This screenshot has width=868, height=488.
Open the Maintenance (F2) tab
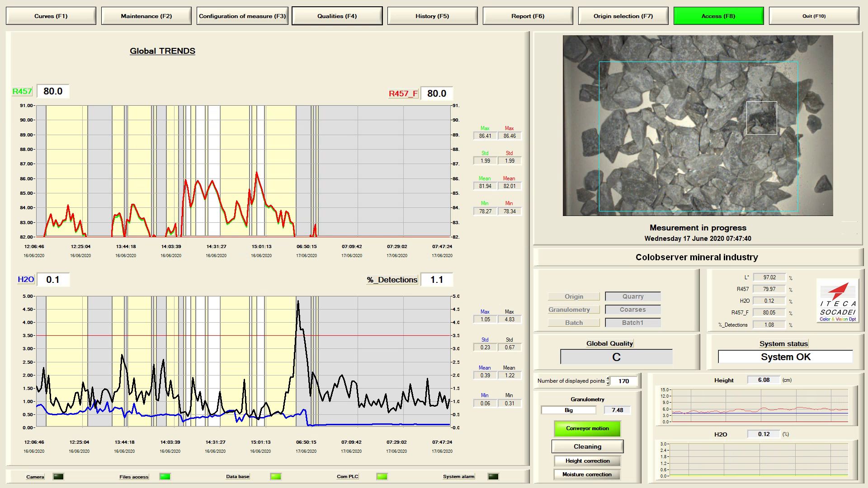pyautogui.click(x=146, y=16)
